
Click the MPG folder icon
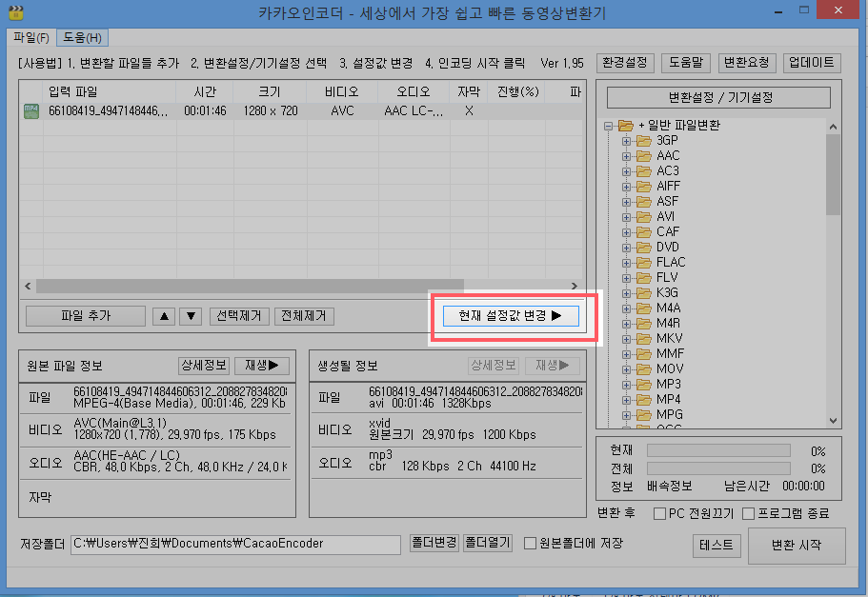[643, 414]
